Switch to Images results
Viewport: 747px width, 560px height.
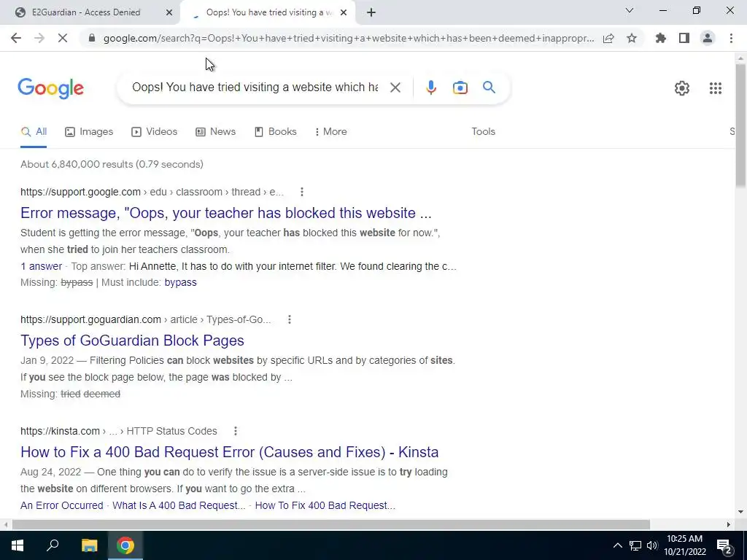[x=89, y=132]
